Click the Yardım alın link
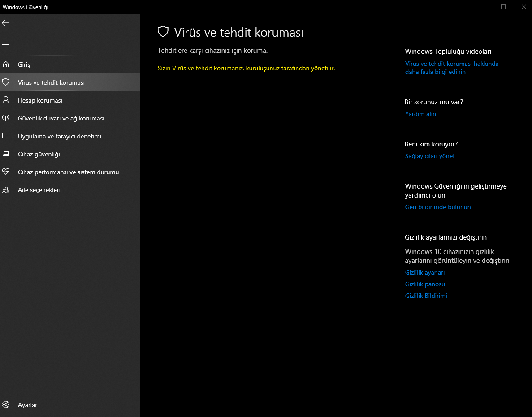Screen dimensions: 532x417 (x=420, y=114)
